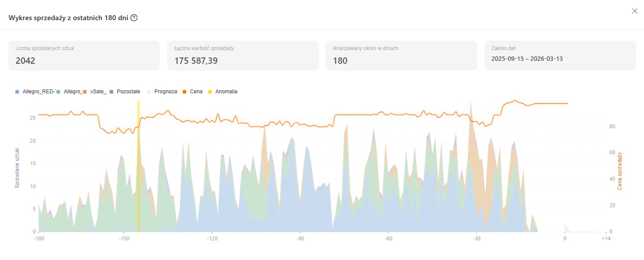Screen dimensions: 644x260
Task: Click the Sprzedane sztuki axis title
Action: pos(17,167)
